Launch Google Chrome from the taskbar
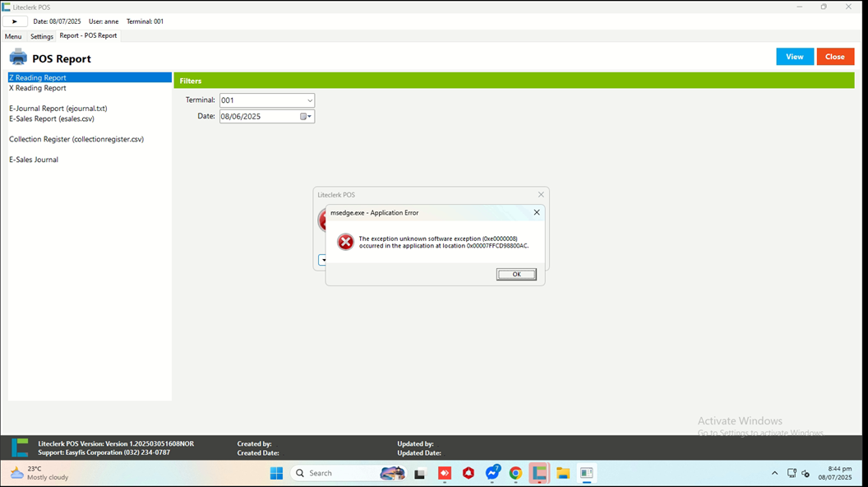Viewport: 868px width, 487px height. (x=515, y=473)
